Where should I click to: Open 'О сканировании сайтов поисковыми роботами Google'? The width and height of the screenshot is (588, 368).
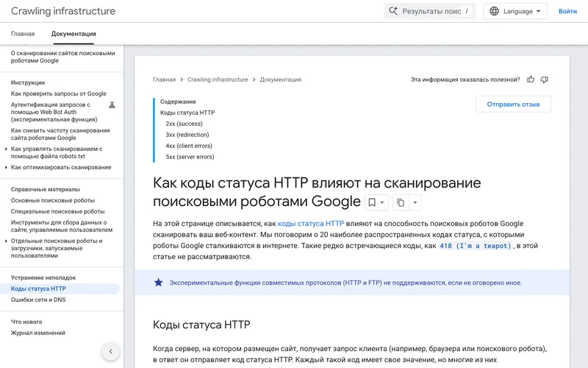pyautogui.click(x=63, y=57)
